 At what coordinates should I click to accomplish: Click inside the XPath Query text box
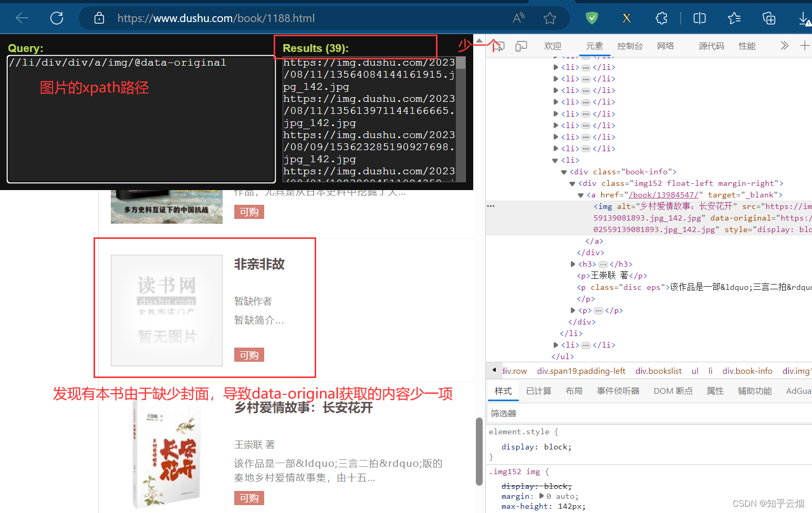141,119
